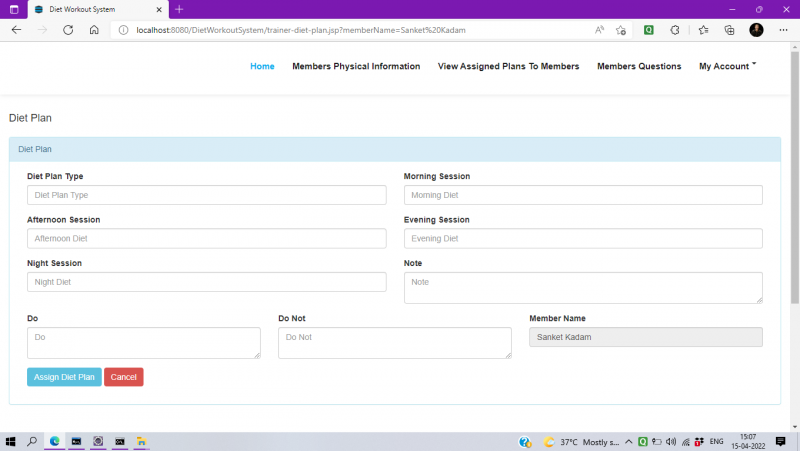Viewport: 800px width, 451px height.
Task: Click the red Cancel button
Action: pos(123,377)
